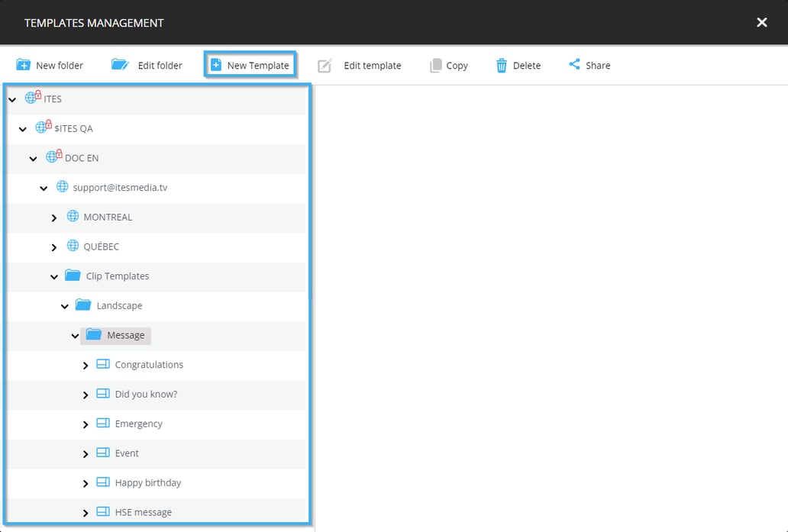This screenshot has height=532, width=788.
Task: Click the Happy birthday template icon
Action: (x=103, y=482)
